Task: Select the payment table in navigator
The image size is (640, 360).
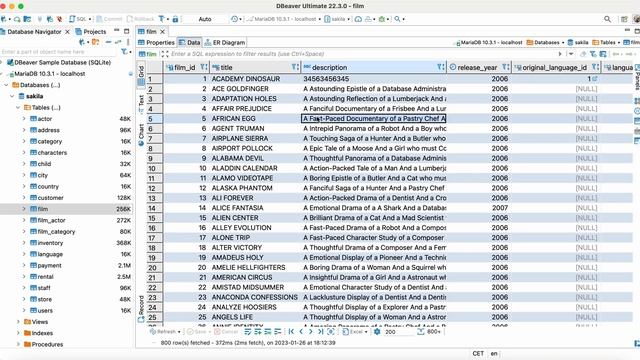Action: click(49, 265)
